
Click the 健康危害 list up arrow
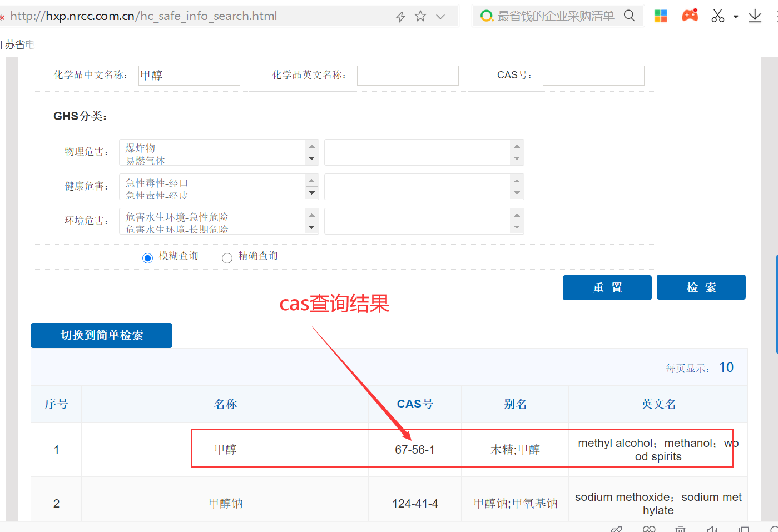311,180
